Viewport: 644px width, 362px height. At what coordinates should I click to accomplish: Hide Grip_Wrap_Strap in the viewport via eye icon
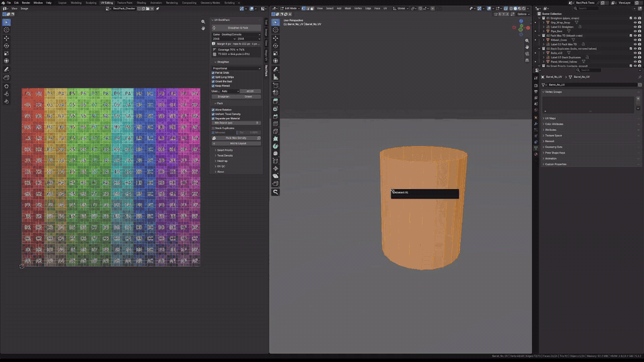pos(635,23)
